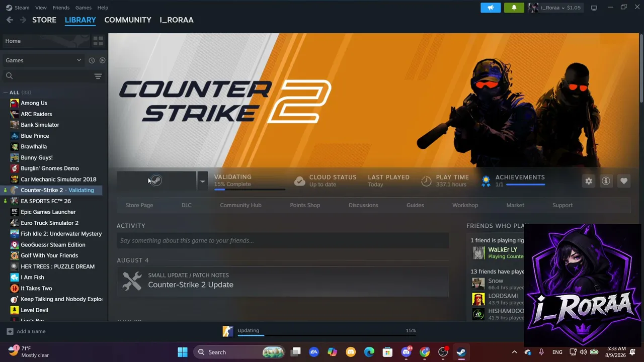The width and height of the screenshot is (644, 362).
Task: Open the View menu
Action: coord(41,8)
